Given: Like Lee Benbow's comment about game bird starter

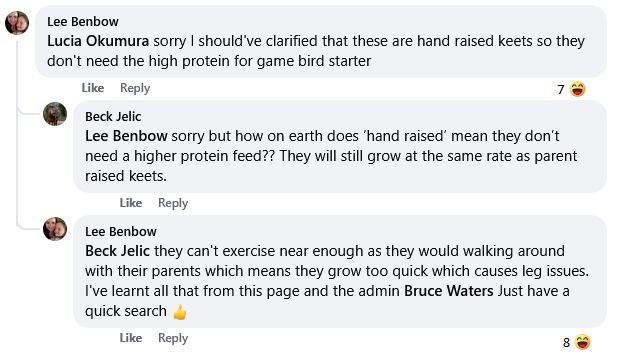Looking at the screenshot, I should pos(93,88).
